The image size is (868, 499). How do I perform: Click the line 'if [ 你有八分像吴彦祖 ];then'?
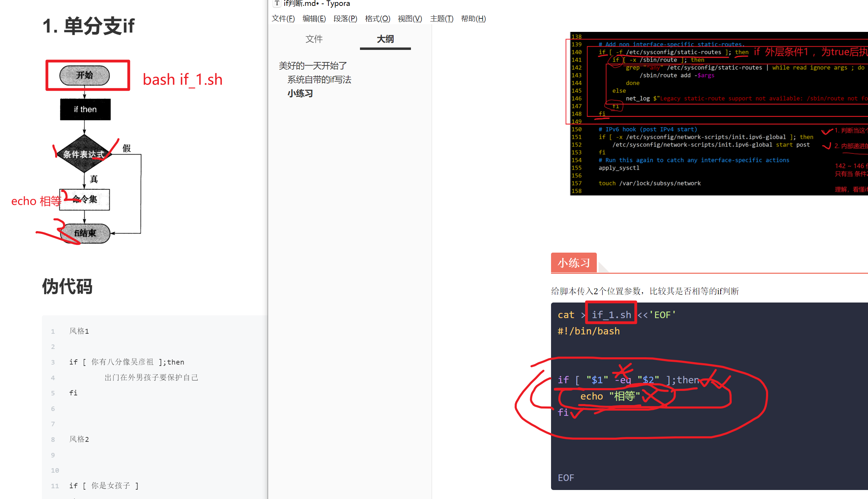tap(127, 362)
